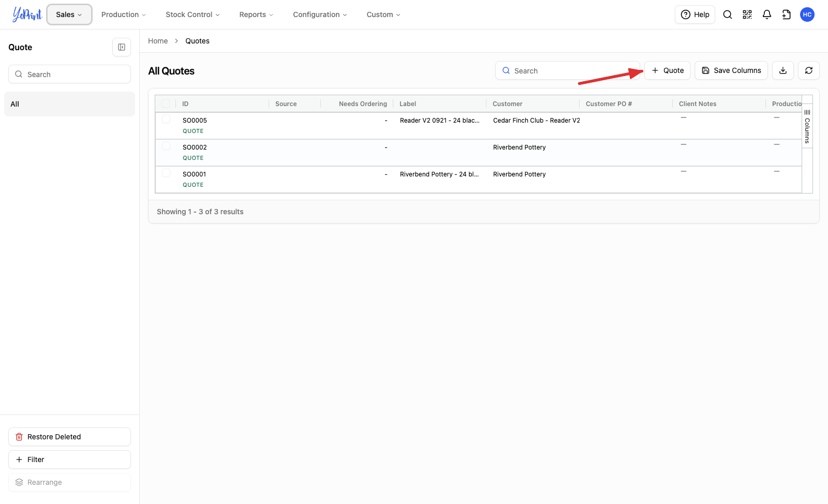
Task: Expand the Reports menu
Action: pos(256,14)
